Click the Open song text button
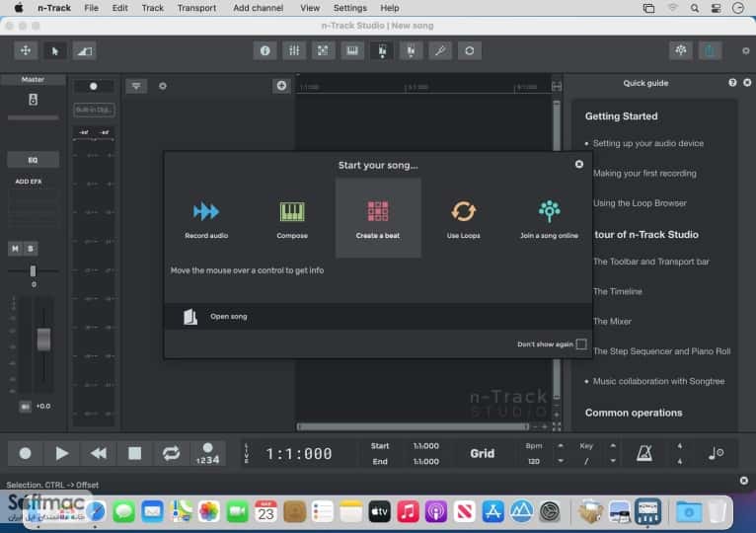 (x=229, y=317)
